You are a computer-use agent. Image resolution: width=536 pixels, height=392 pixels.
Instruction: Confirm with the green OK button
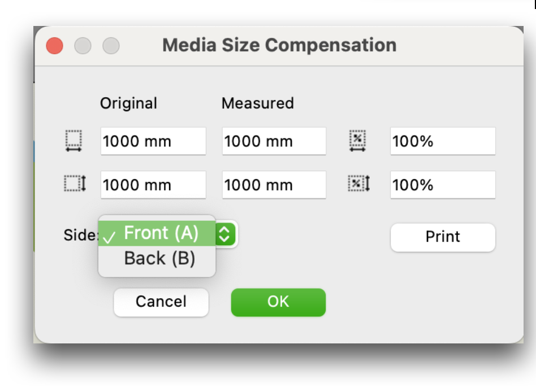coord(278,302)
